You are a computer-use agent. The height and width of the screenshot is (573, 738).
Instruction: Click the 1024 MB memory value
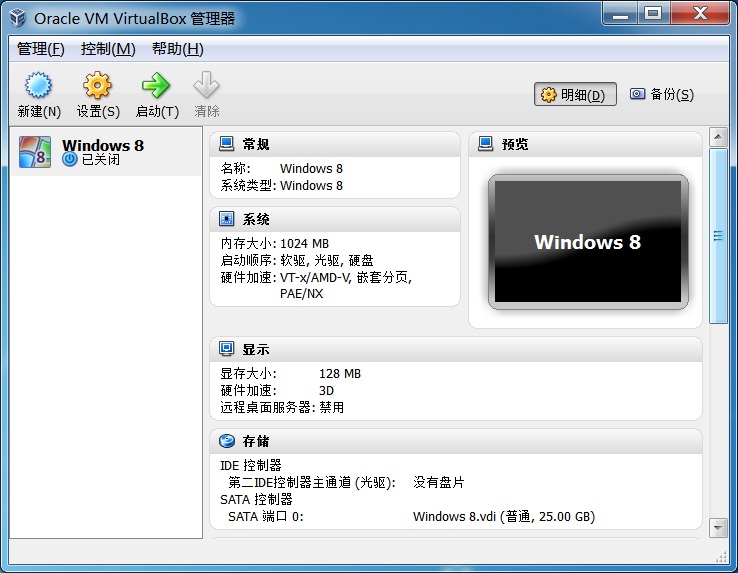(x=304, y=243)
